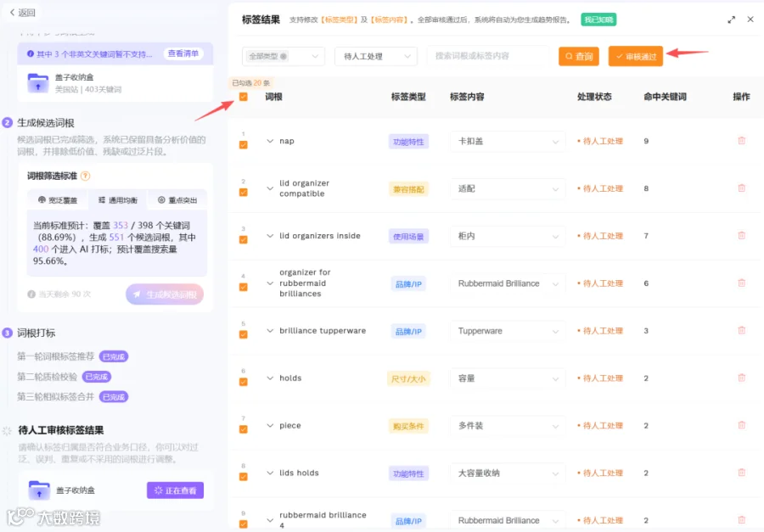Screen dimensions: 764x532
Task: Click the 生成候选词根 button
Action: (x=165, y=294)
